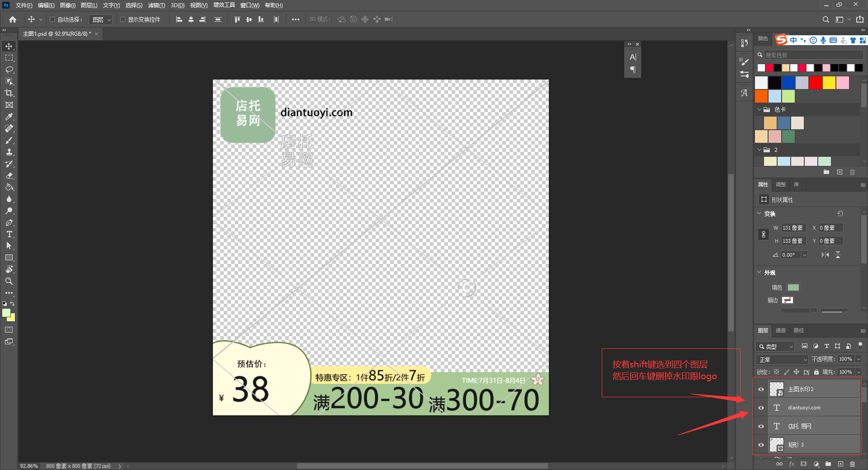Select the Crop tool
The height and width of the screenshot is (470, 868).
(x=9, y=93)
